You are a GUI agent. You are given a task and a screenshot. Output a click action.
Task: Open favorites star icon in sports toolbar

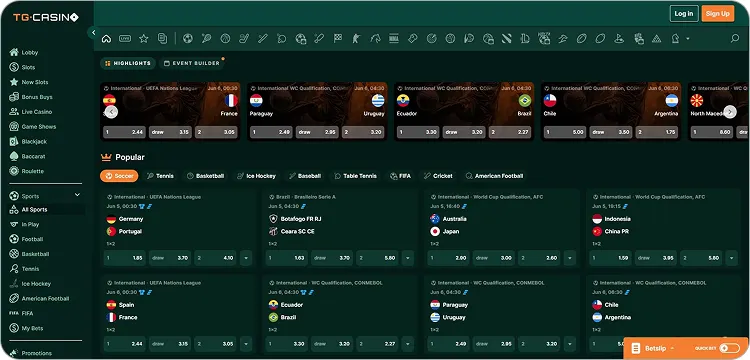point(143,39)
